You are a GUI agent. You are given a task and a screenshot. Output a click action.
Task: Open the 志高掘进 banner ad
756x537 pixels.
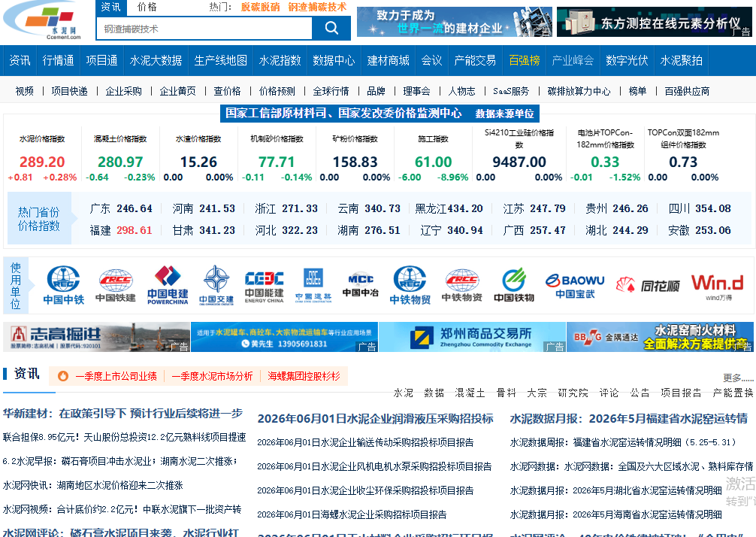click(x=96, y=337)
